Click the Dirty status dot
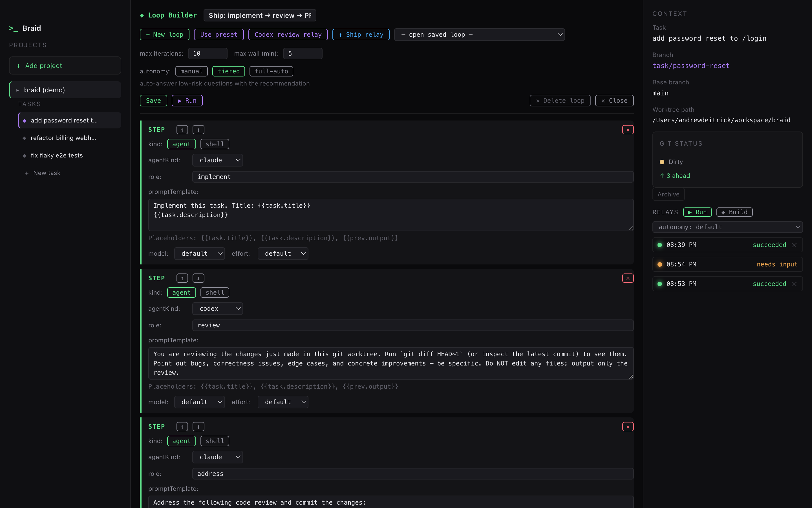The height and width of the screenshot is (508, 812). tap(662, 162)
